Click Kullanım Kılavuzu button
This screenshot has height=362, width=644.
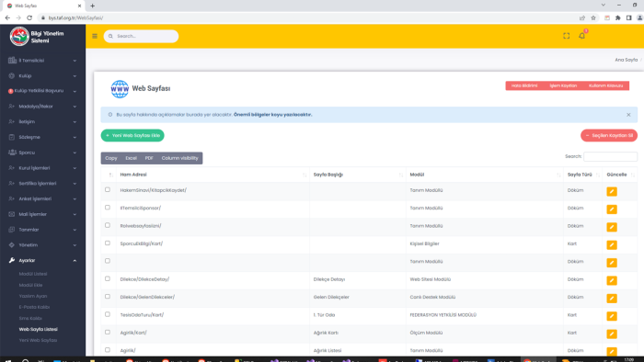[x=605, y=85]
